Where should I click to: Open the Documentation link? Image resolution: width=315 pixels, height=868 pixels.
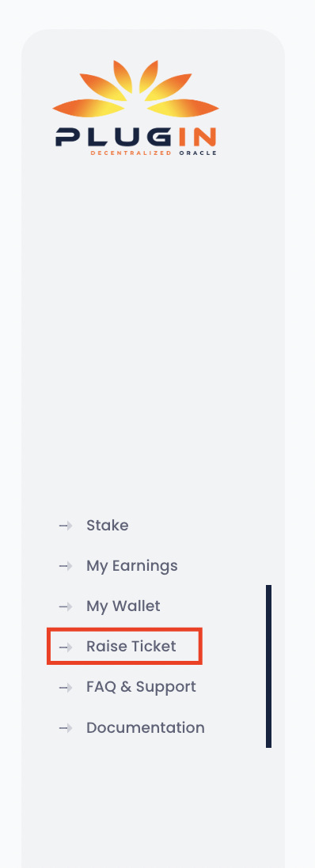pyautogui.click(x=146, y=727)
